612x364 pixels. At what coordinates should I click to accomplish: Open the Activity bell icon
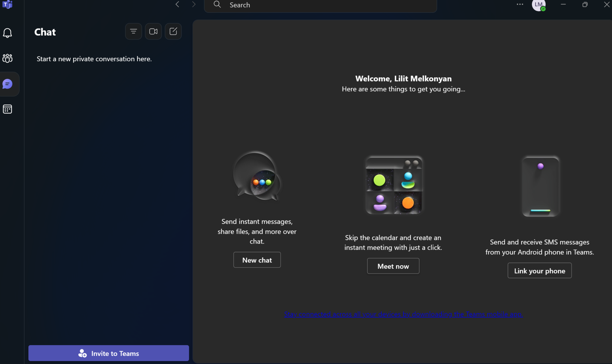7,33
